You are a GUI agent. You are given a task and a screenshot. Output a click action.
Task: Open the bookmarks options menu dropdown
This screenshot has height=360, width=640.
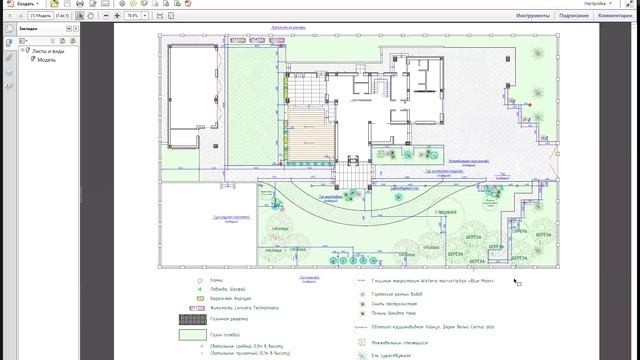pyautogui.click(x=23, y=41)
